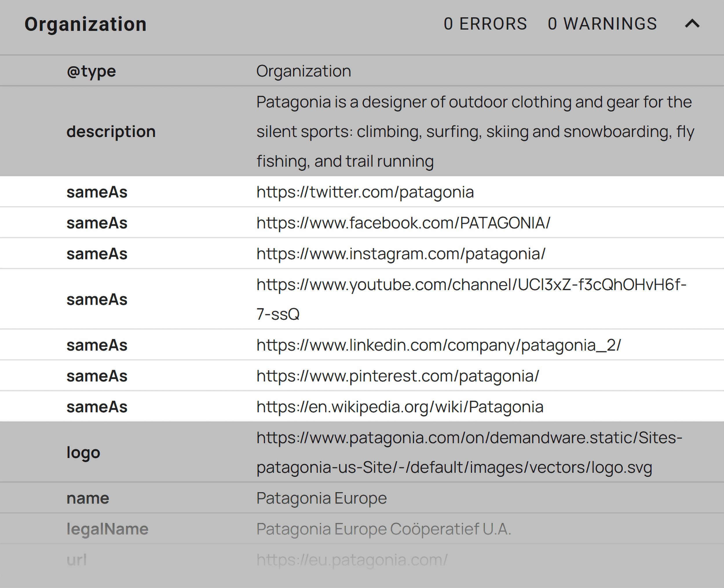Select the name property label

coord(88,498)
